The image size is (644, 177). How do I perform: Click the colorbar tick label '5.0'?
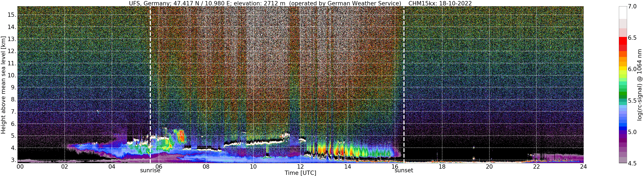point(632,132)
